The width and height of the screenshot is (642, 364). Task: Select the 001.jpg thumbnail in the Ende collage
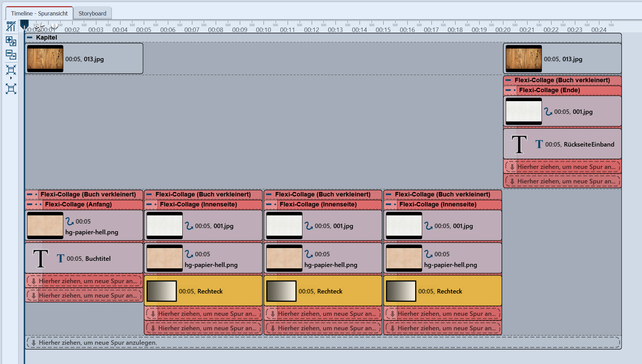pos(524,111)
